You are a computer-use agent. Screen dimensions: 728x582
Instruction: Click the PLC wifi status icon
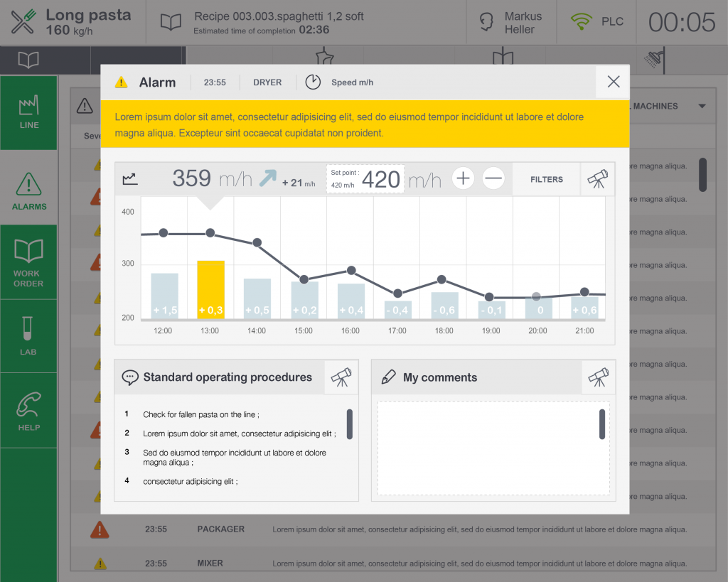click(x=582, y=22)
